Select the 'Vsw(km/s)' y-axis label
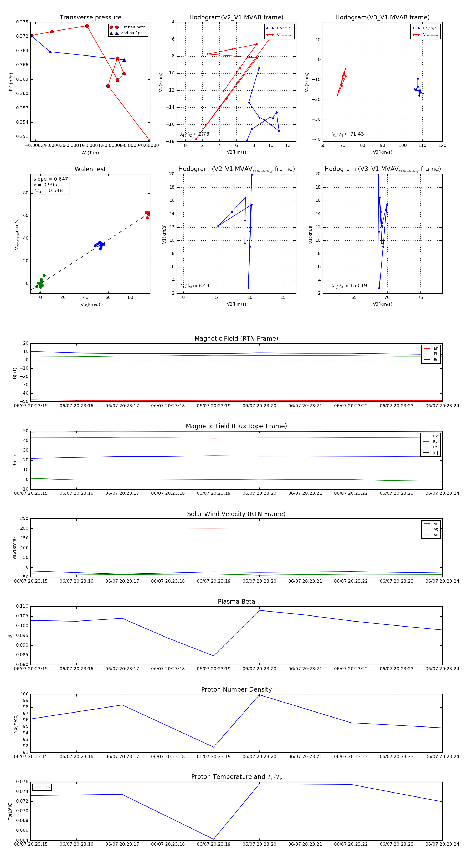 click(x=14, y=549)
